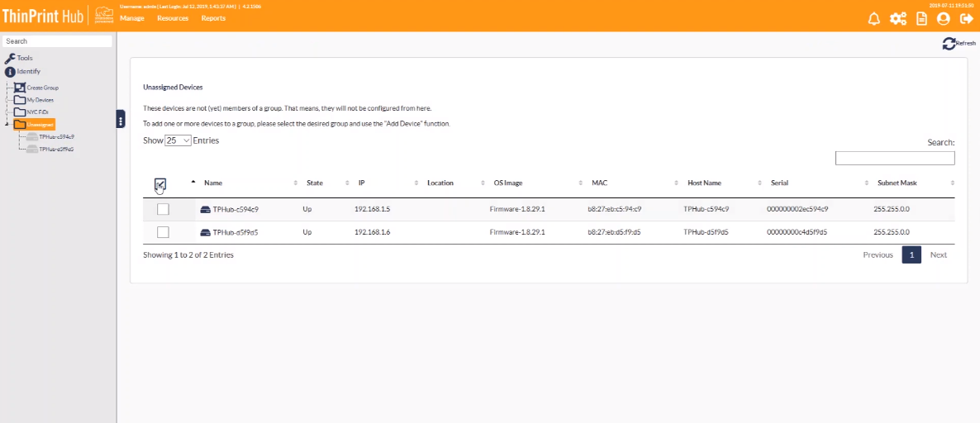
Task: Click the Unassigned folder icon
Action: (19, 124)
